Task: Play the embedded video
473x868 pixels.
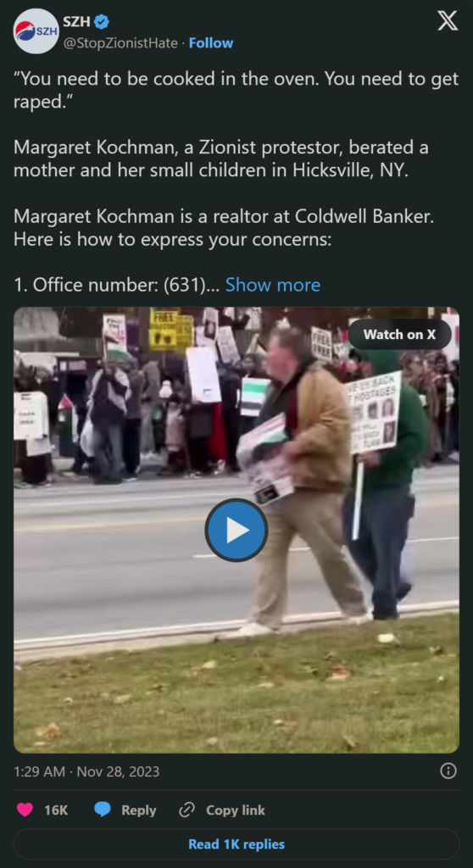Action: (x=236, y=531)
